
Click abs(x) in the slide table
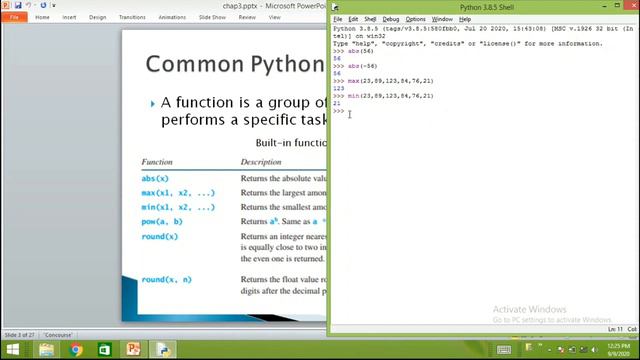click(155, 178)
